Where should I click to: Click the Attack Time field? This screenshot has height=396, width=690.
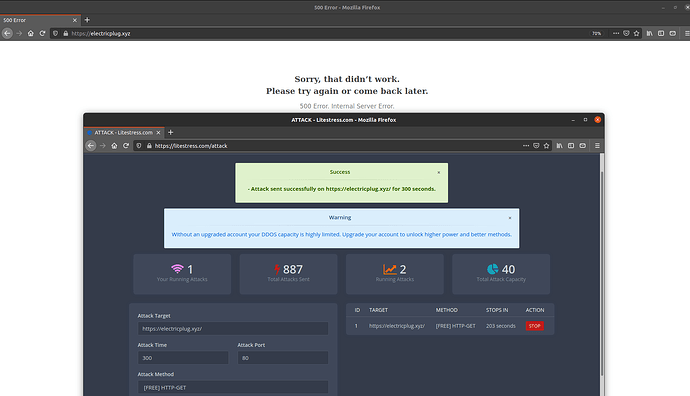[x=183, y=358]
